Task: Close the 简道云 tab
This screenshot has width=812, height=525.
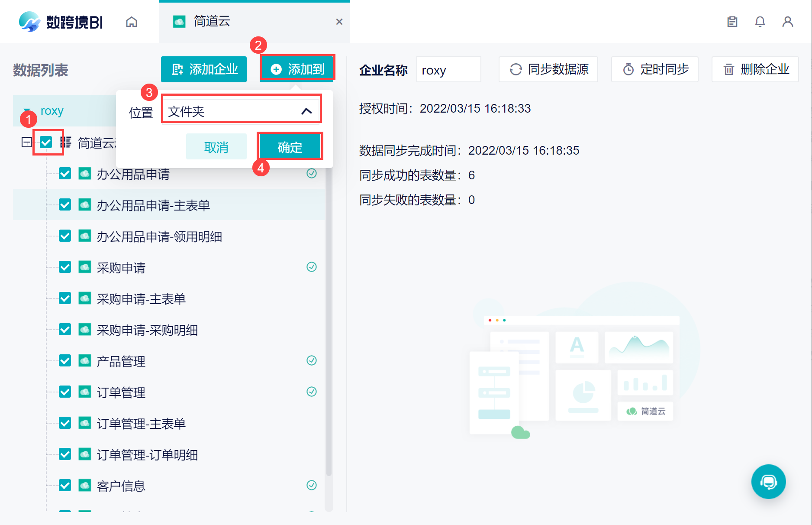Action: (339, 22)
